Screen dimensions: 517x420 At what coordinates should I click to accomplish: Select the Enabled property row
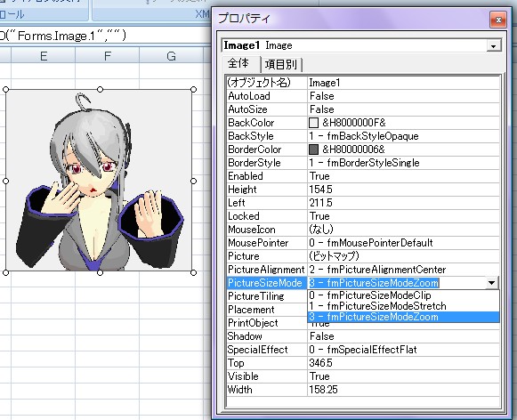[x=363, y=176]
